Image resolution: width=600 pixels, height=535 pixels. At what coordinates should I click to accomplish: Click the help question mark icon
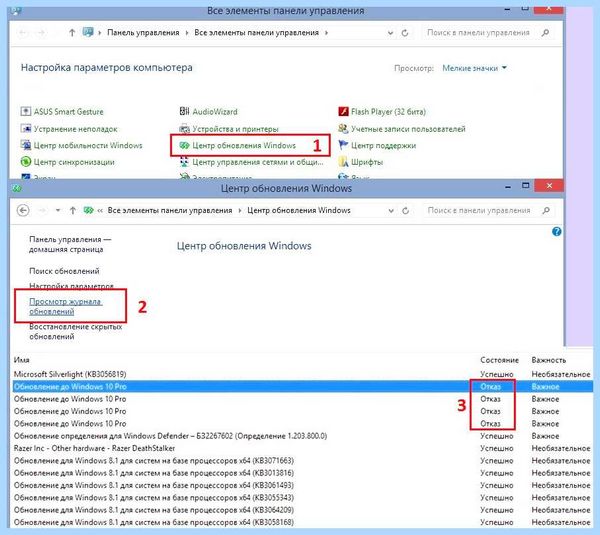557,232
